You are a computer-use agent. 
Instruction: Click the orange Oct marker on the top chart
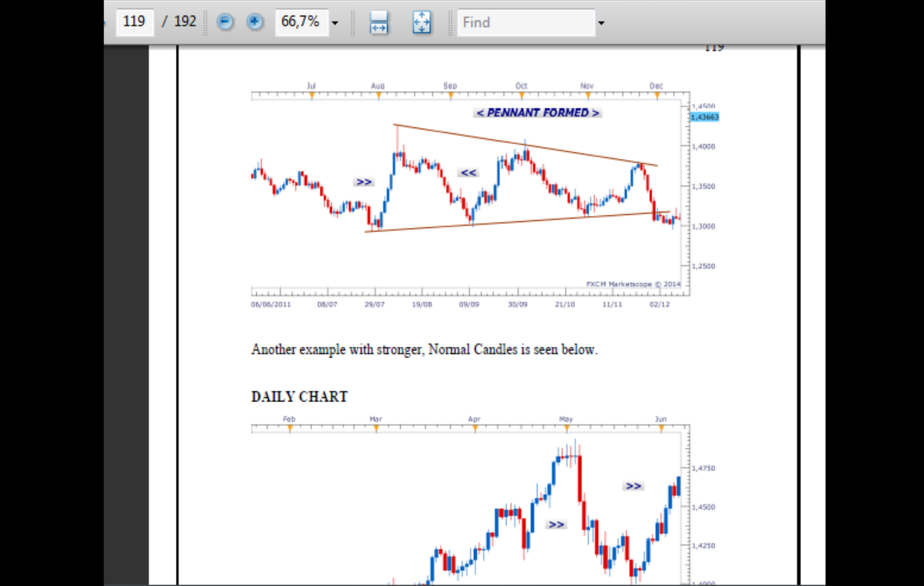pyautogui.click(x=522, y=96)
